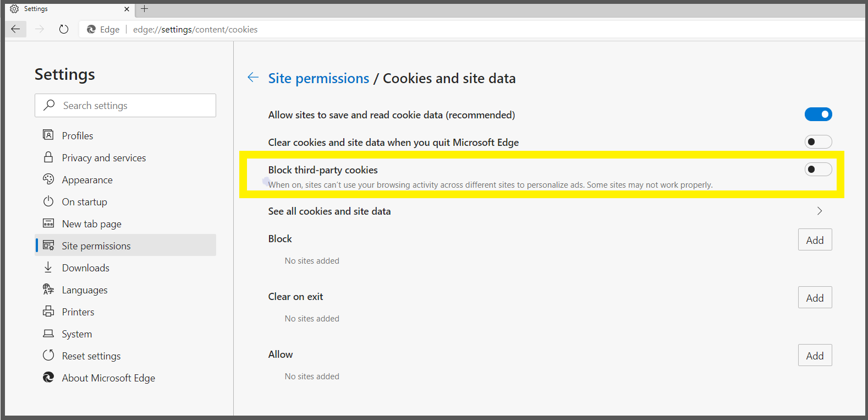This screenshot has height=420, width=868.
Task: Click the browser forward arrow button
Action: 40,29
